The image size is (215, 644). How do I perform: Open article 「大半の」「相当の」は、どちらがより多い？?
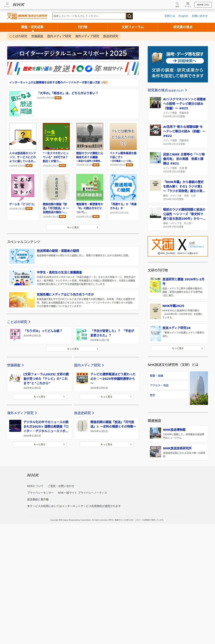click(x=67, y=93)
